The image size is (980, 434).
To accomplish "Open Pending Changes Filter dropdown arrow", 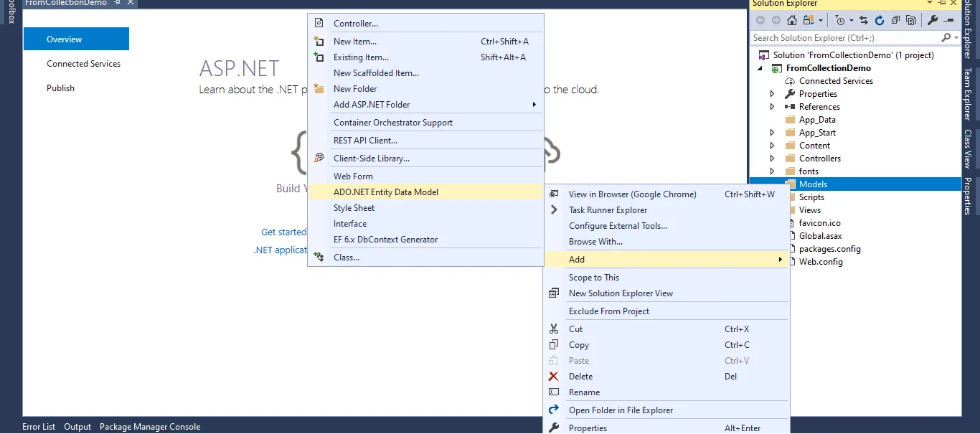I will (851, 21).
